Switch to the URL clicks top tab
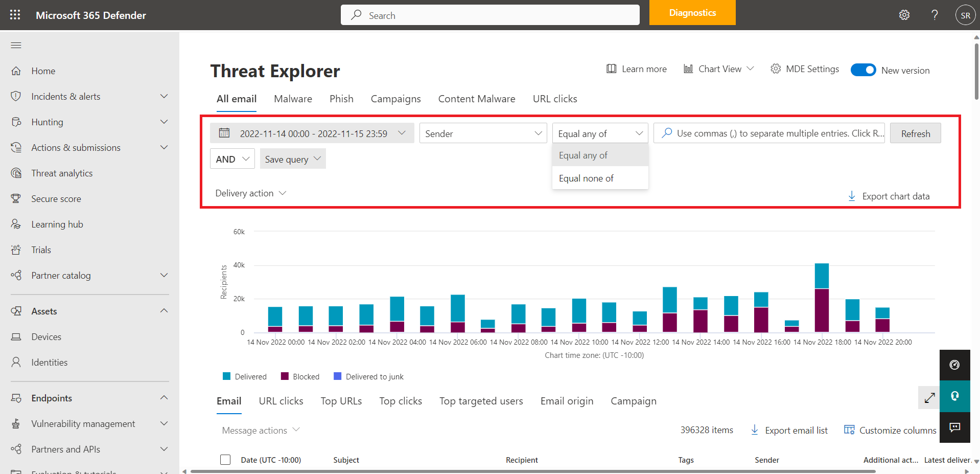 (x=555, y=99)
